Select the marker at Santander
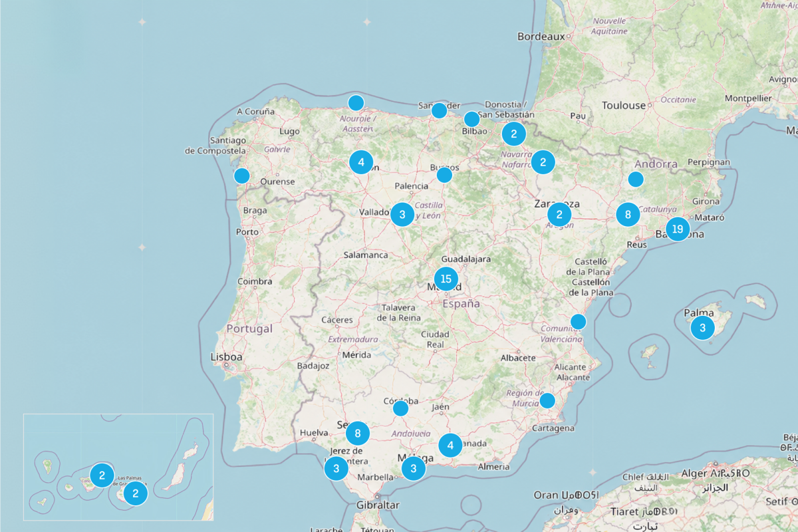This screenshot has height=532, width=798. tap(439, 110)
